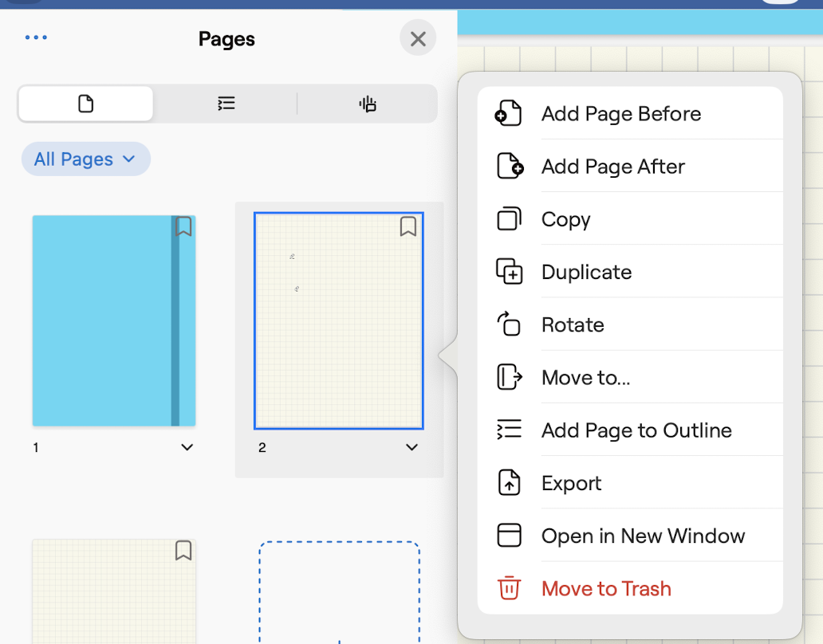The height and width of the screenshot is (644, 823).
Task: Toggle the bookmark on page 1
Action: [x=183, y=226]
